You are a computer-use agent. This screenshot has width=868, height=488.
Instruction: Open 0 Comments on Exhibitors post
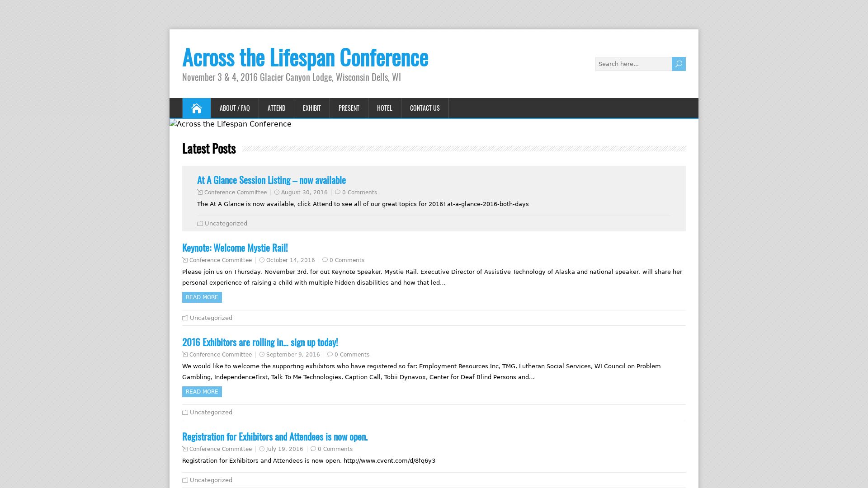click(352, 355)
